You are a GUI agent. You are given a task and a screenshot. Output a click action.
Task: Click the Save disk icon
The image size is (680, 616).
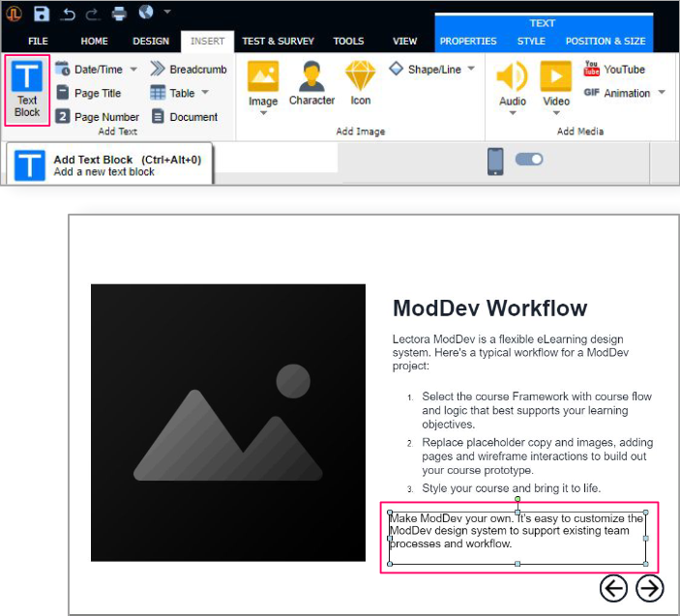click(x=42, y=14)
